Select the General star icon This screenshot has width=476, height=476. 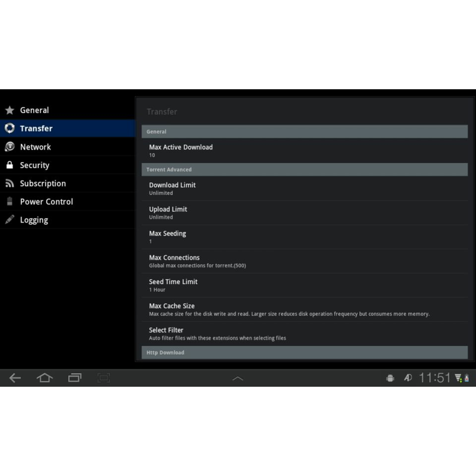tap(9, 110)
